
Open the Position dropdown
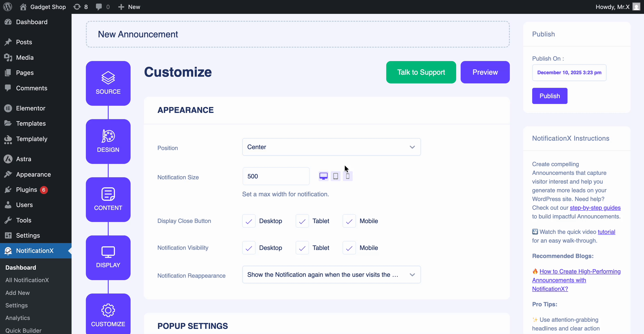(x=331, y=147)
